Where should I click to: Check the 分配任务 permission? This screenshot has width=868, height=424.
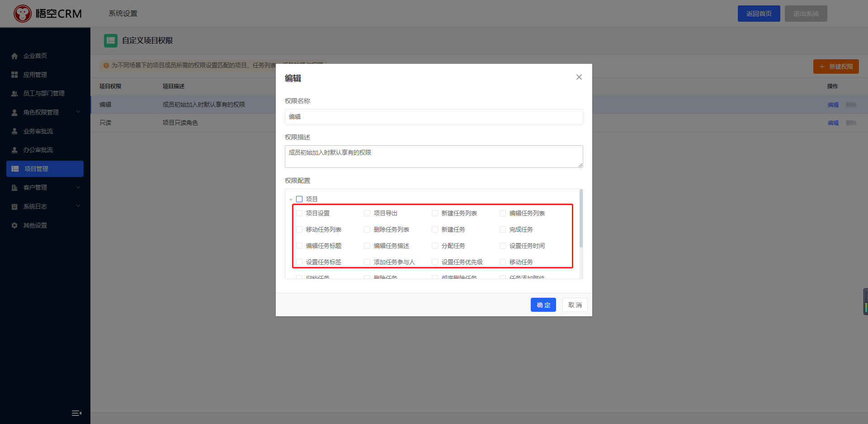tap(435, 246)
